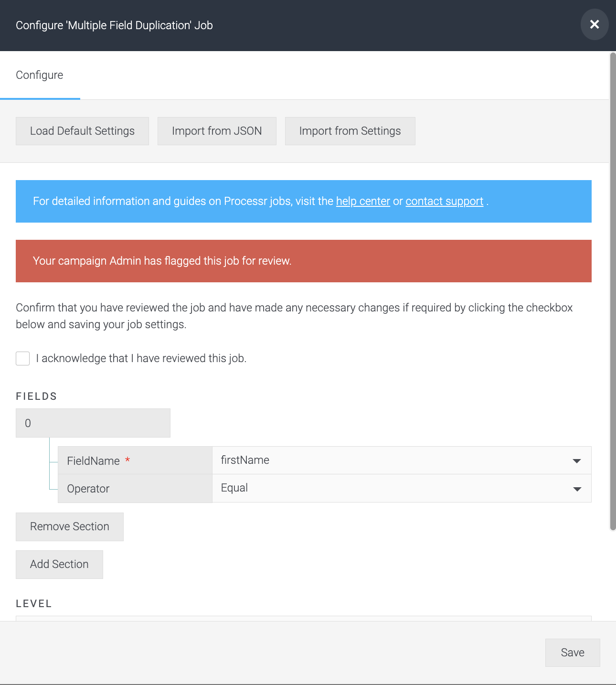616x685 pixels.
Task: Save the job settings
Action: tap(573, 653)
